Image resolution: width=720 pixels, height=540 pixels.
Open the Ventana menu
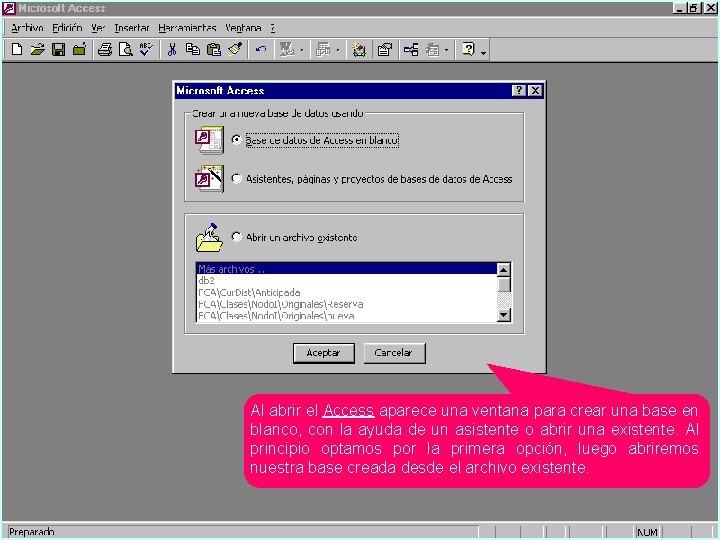243,28
